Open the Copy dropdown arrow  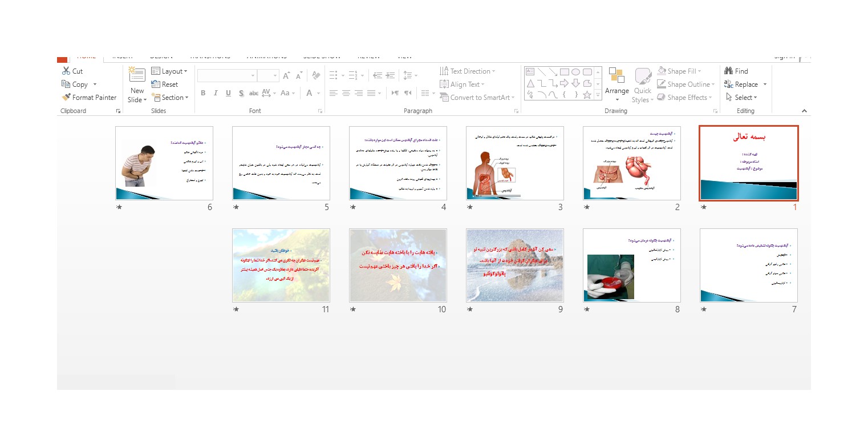coord(95,84)
